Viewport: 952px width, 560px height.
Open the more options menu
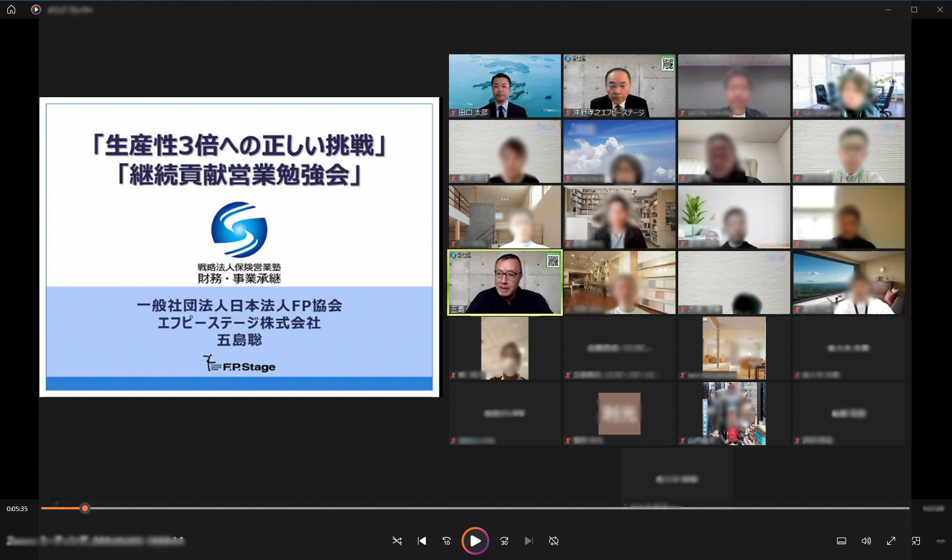940,541
